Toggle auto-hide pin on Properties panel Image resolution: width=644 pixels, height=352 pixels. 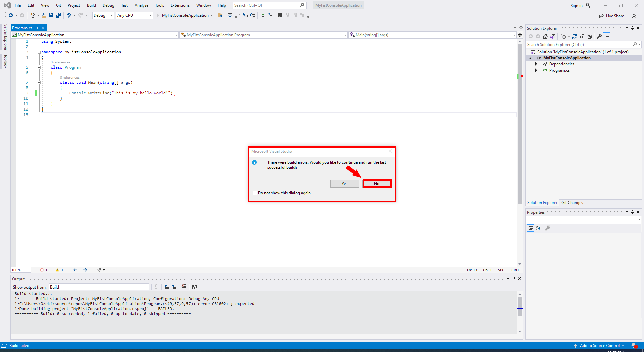(632, 212)
